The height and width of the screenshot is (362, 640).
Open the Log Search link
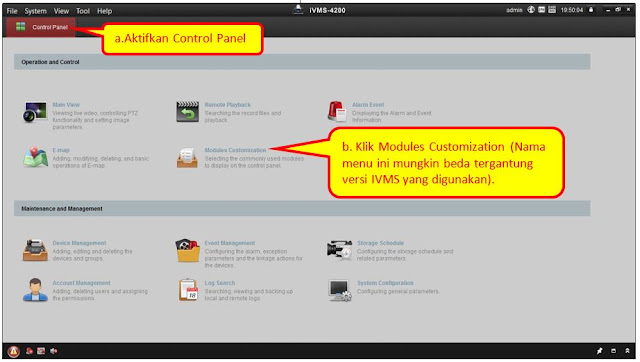[220, 283]
